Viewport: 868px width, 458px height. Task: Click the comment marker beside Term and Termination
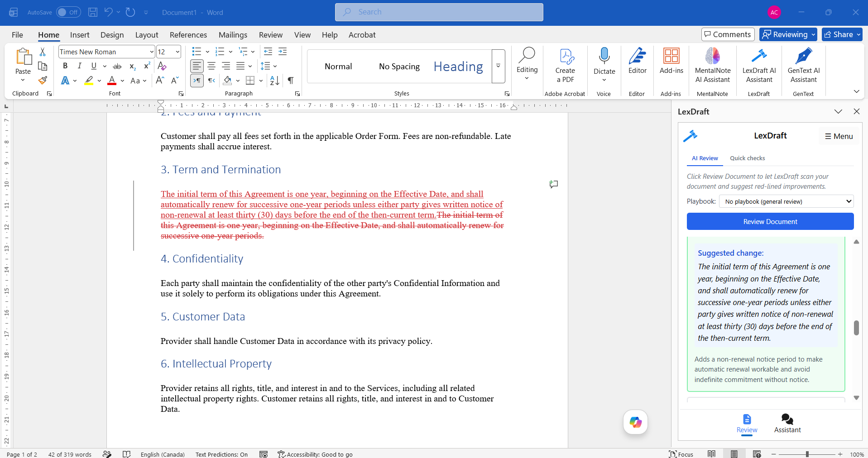click(x=553, y=184)
